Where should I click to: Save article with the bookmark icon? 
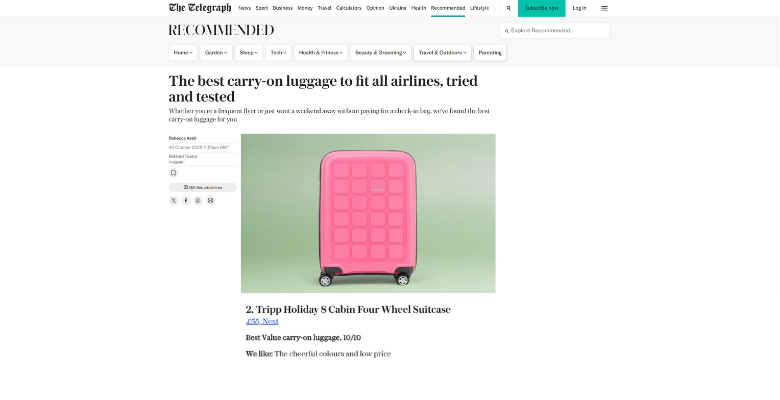pos(173,172)
